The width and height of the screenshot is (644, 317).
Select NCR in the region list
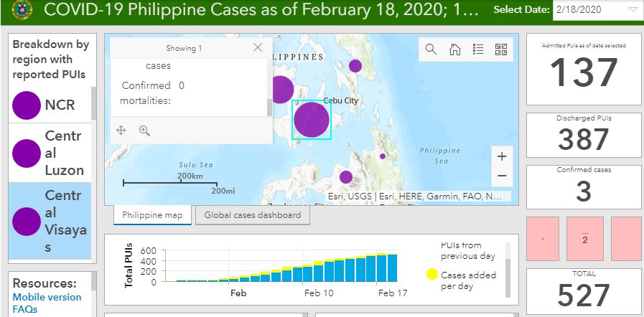click(x=49, y=105)
